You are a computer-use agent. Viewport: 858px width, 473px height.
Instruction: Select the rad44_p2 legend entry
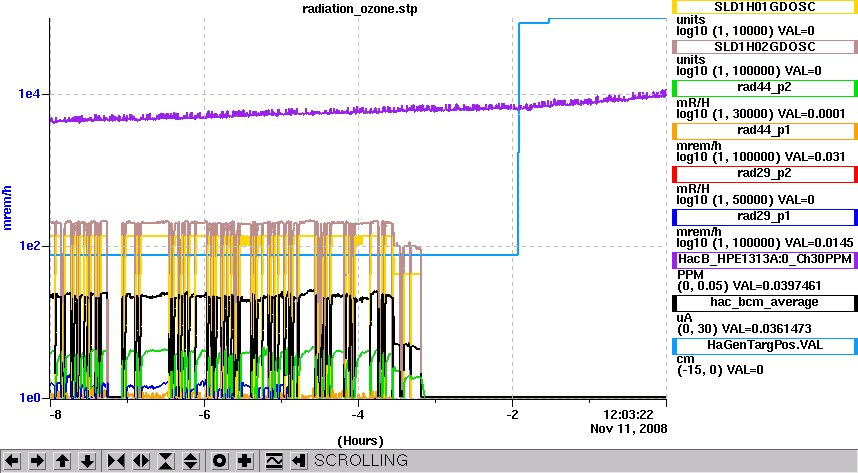click(x=764, y=88)
